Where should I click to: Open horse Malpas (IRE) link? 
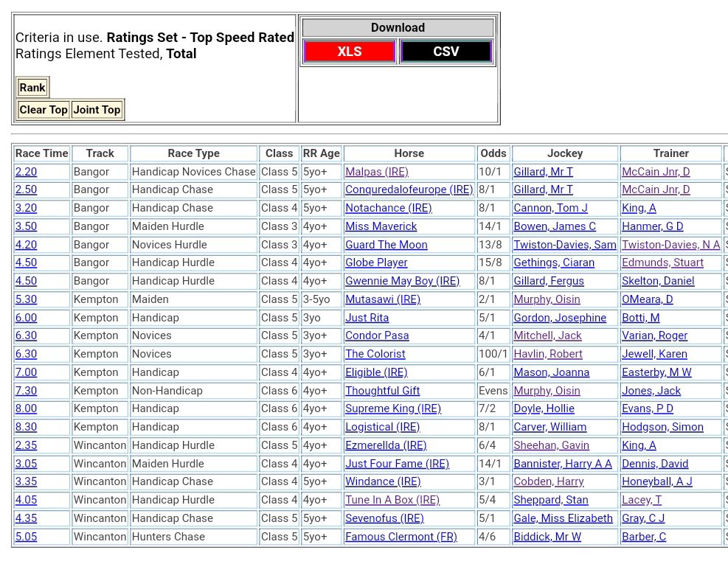(376, 172)
